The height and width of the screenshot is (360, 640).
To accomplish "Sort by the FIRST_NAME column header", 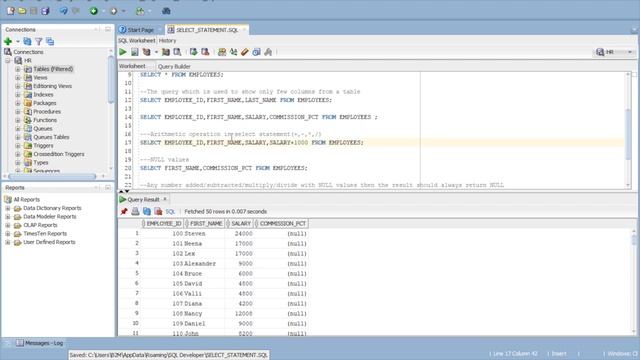I will [x=204, y=224].
